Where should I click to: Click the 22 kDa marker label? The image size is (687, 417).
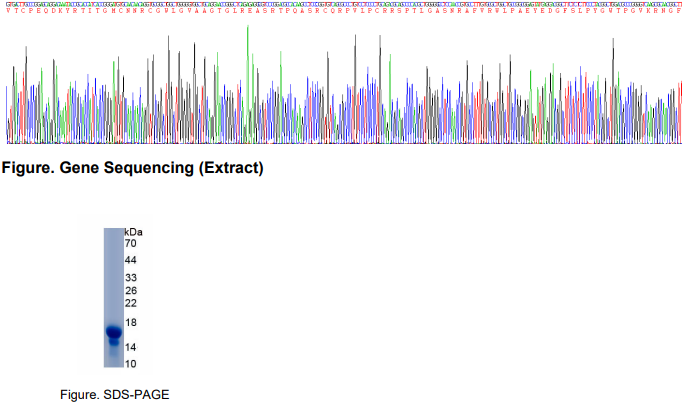coord(130,303)
